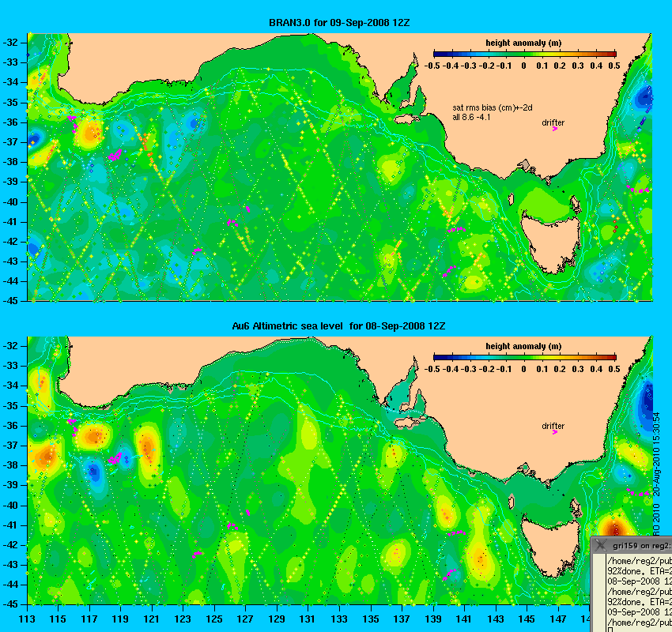Screen dimensions: 672x632
Task: Click the vertical '20-Aug-2010 15:30:54' timestamp
Action: coord(656,454)
